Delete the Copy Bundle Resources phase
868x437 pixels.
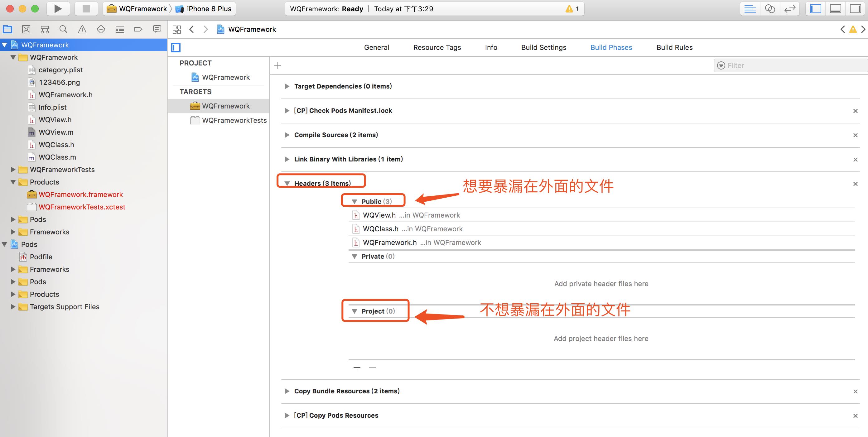click(855, 391)
